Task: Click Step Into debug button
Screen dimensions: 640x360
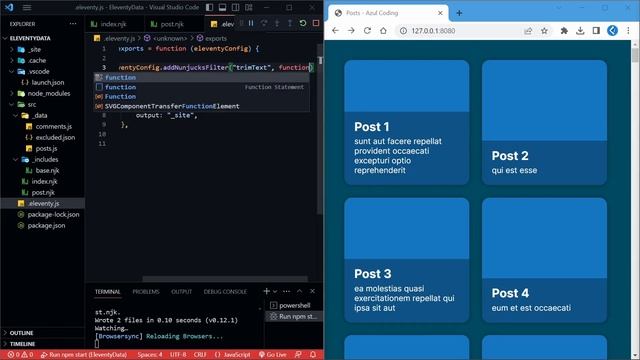Action: [x=277, y=23]
